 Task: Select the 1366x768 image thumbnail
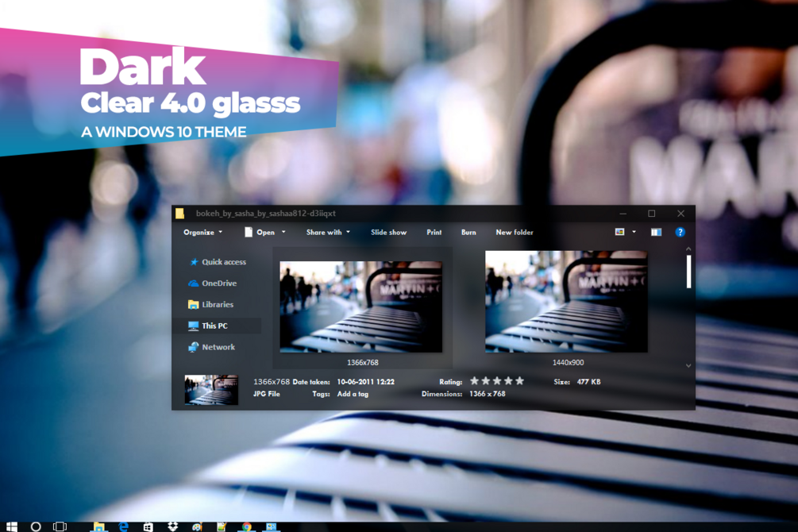point(360,307)
